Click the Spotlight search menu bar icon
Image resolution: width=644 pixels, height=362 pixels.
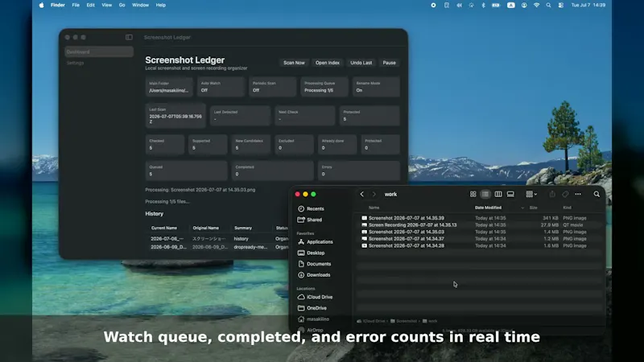pos(548,5)
